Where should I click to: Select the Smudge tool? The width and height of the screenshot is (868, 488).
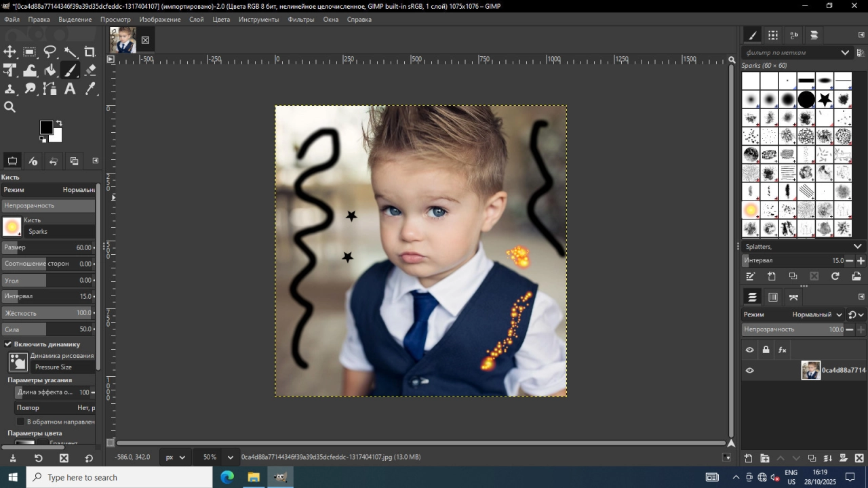click(30, 88)
